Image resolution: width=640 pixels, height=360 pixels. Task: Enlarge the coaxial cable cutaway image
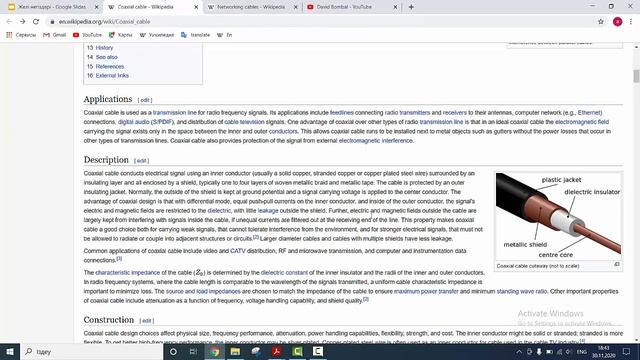pos(617,265)
